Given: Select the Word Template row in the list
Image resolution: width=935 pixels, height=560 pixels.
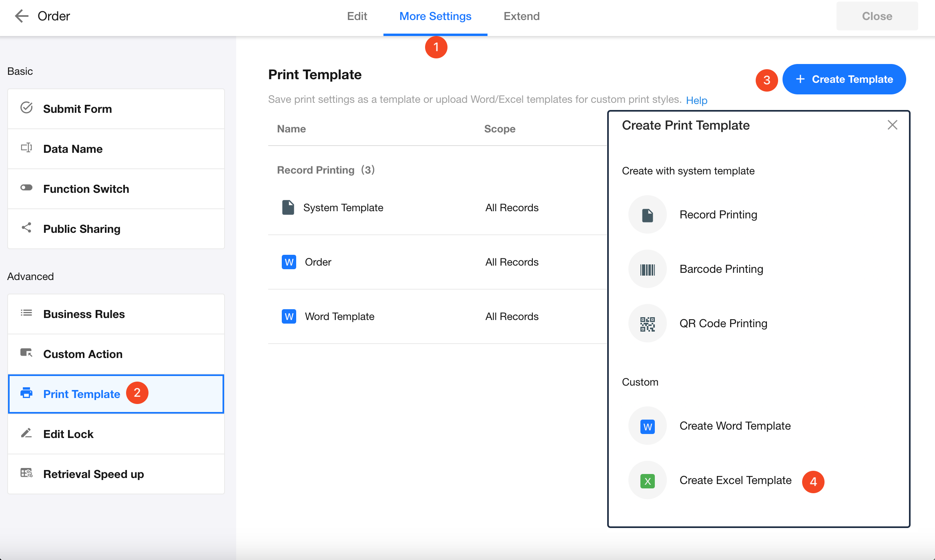Looking at the screenshot, I should tap(339, 316).
